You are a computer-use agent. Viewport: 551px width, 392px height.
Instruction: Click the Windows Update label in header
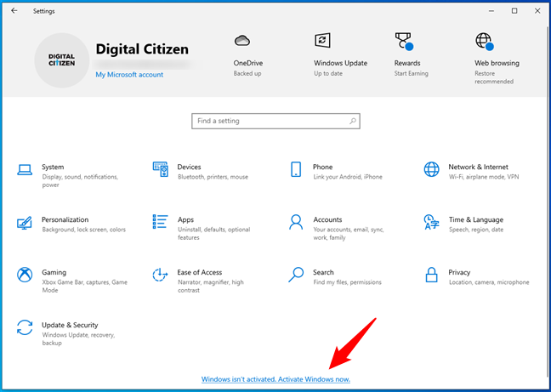click(340, 63)
